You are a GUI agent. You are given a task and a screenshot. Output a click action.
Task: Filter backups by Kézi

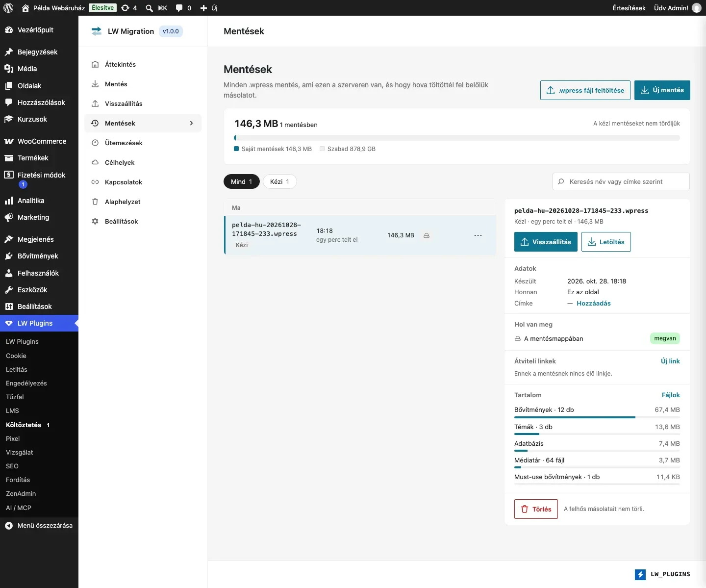[x=280, y=181]
